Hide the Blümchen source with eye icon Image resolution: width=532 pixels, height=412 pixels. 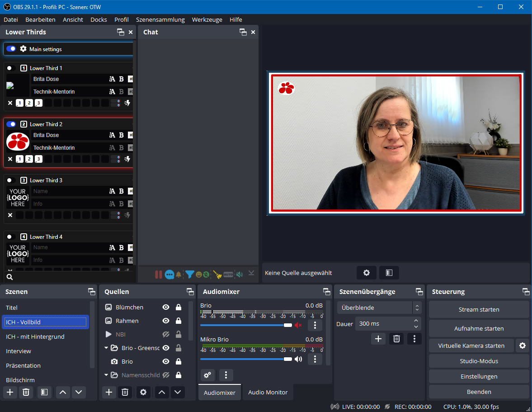(166, 307)
